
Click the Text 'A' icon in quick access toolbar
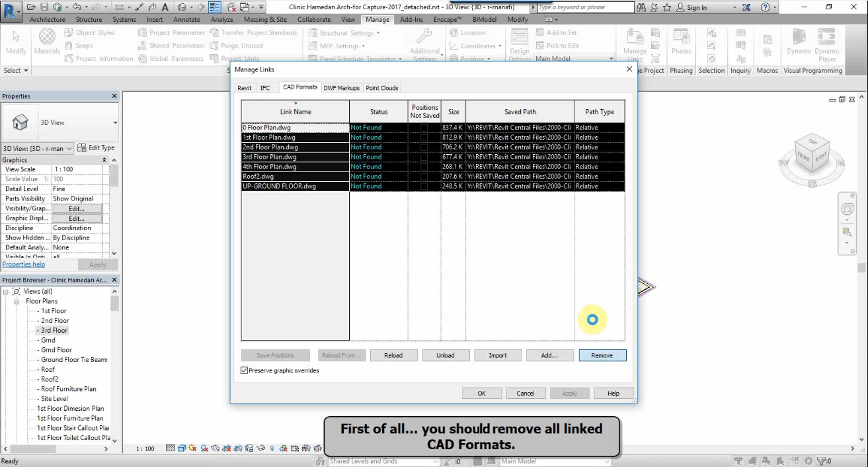165,7
